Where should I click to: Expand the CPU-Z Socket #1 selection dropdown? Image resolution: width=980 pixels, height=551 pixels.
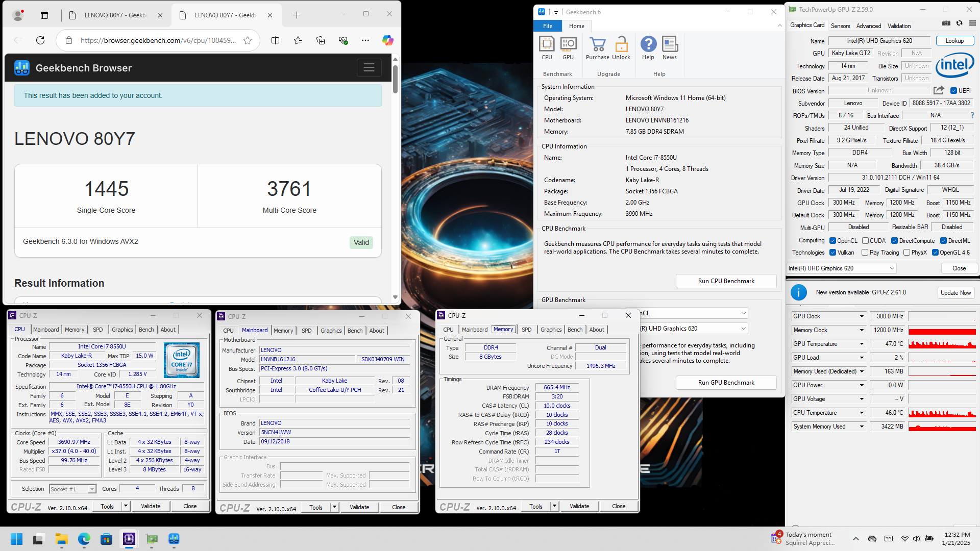click(x=72, y=489)
